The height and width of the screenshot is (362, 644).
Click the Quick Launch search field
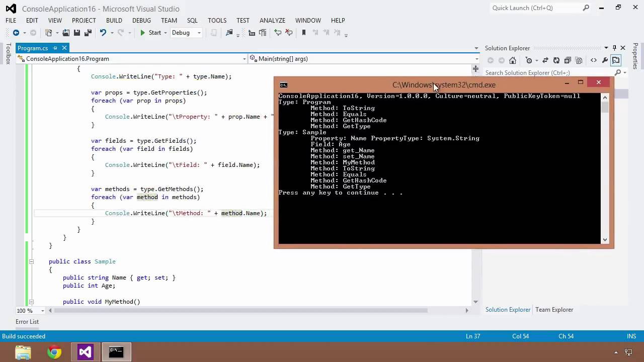click(x=541, y=8)
